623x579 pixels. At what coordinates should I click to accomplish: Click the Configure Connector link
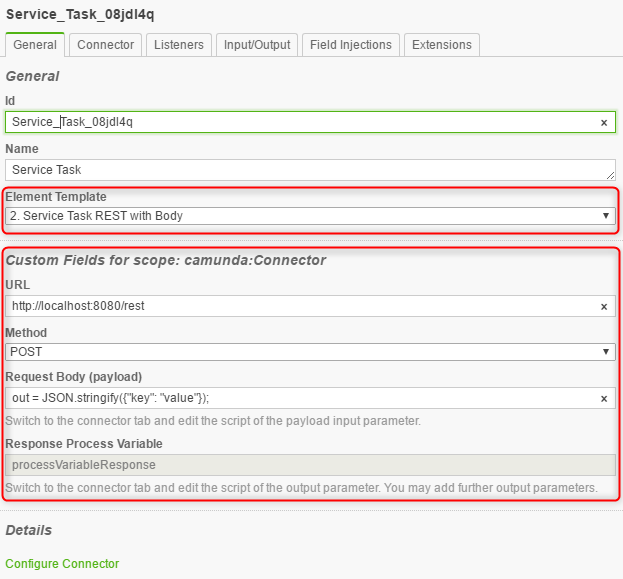click(62, 564)
